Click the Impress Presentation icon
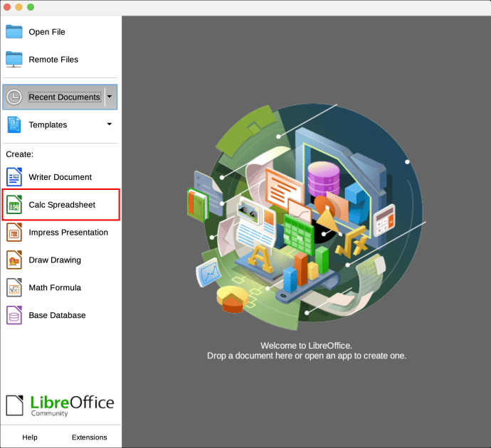491x448 pixels. pyautogui.click(x=14, y=232)
